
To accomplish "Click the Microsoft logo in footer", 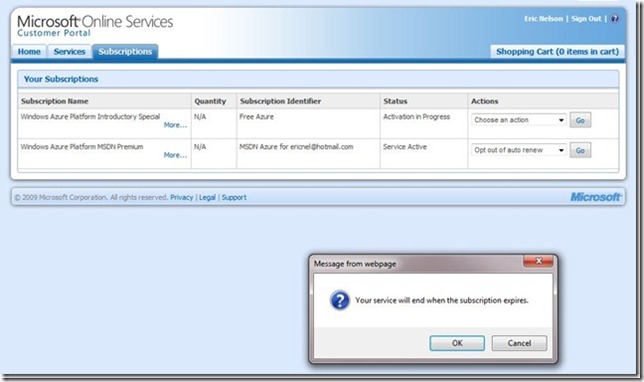I will coord(596,197).
